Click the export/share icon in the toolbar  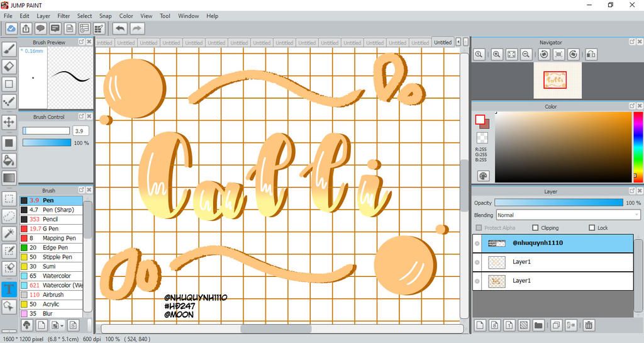26,28
